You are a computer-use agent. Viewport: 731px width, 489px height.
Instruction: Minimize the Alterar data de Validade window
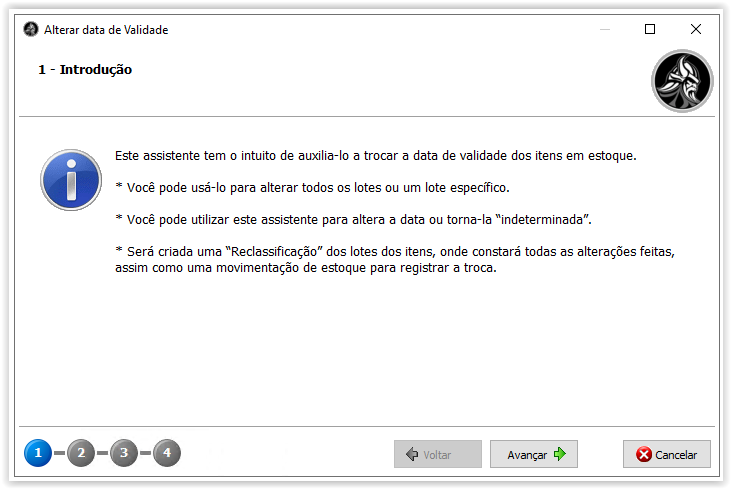pos(605,29)
